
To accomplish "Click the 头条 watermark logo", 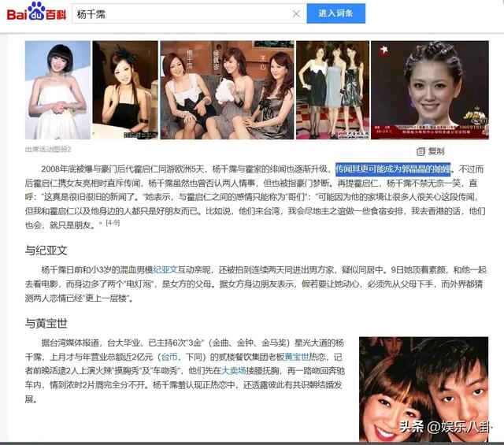I will click(x=411, y=427).
